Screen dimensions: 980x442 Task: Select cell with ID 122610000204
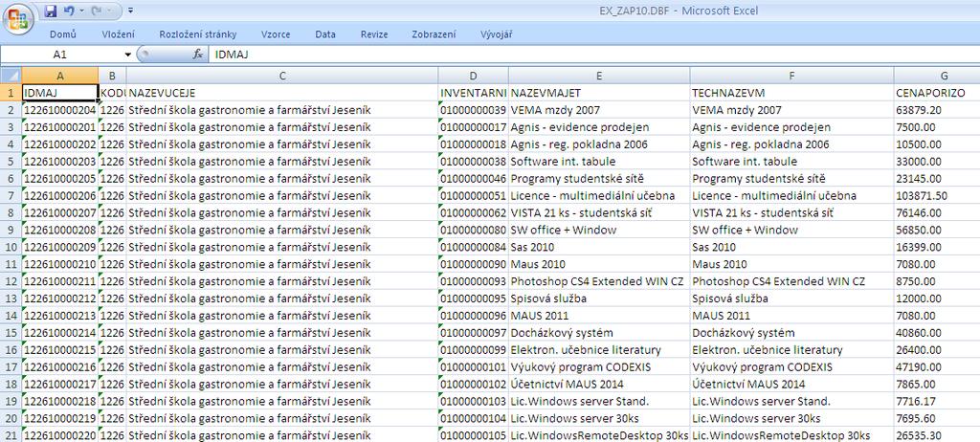[x=60, y=110]
